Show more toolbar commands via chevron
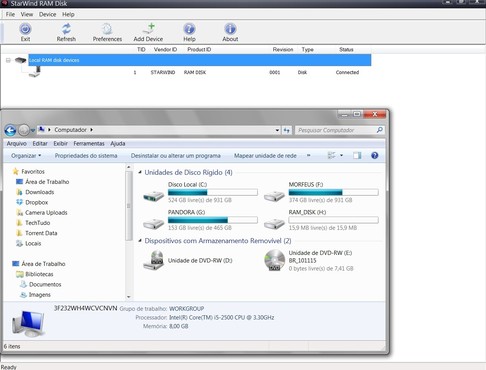The width and height of the screenshot is (486, 370). pyautogui.click(x=309, y=155)
